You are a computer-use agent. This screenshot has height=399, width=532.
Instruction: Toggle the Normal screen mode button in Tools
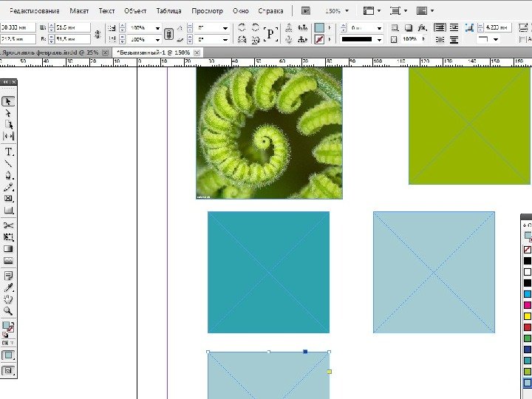click(x=8, y=355)
